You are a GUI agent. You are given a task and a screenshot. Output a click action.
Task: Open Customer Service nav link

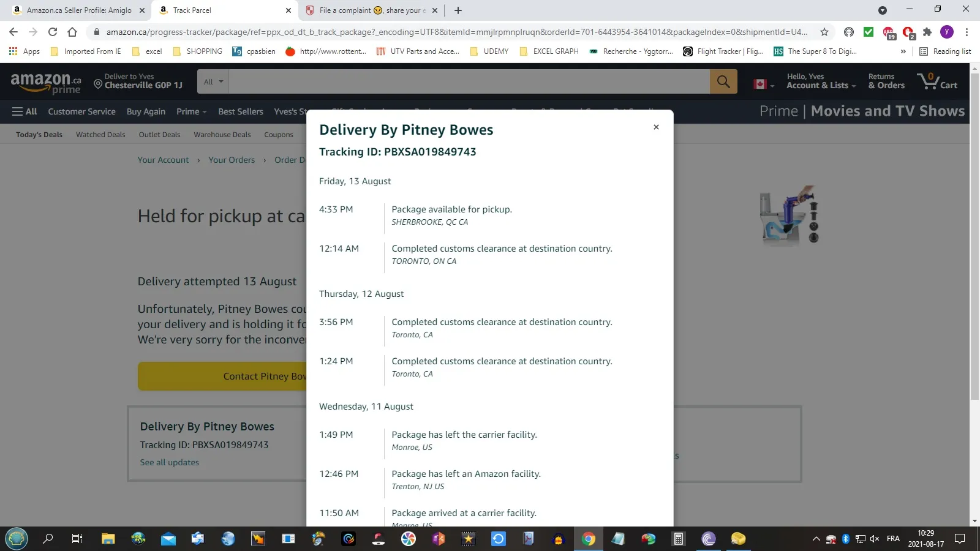pyautogui.click(x=81, y=111)
